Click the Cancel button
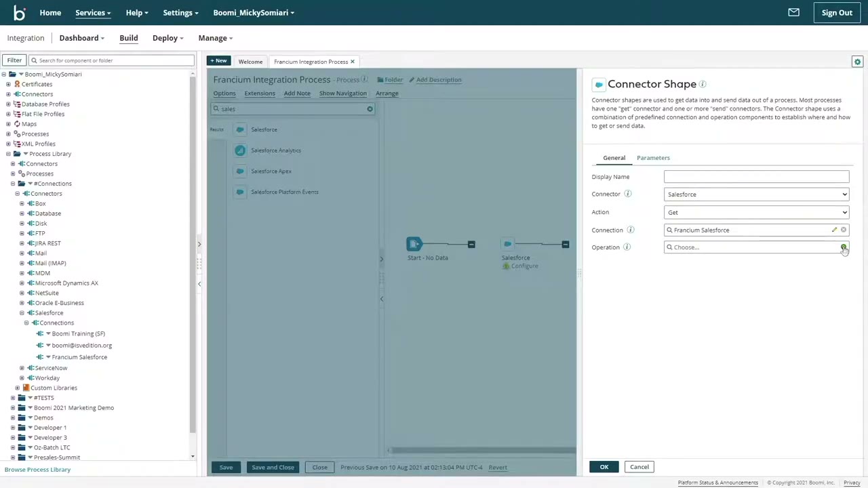868x488 pixels. [x=639, y=467]
